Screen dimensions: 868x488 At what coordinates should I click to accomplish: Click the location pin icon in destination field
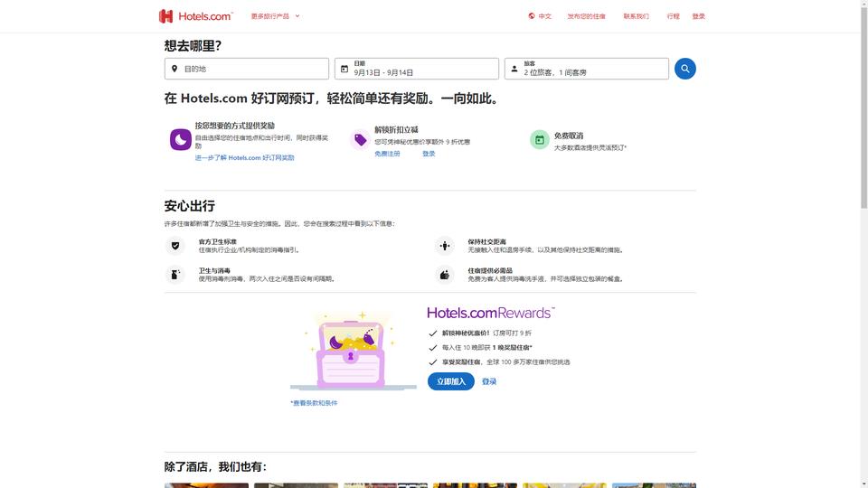175,69
